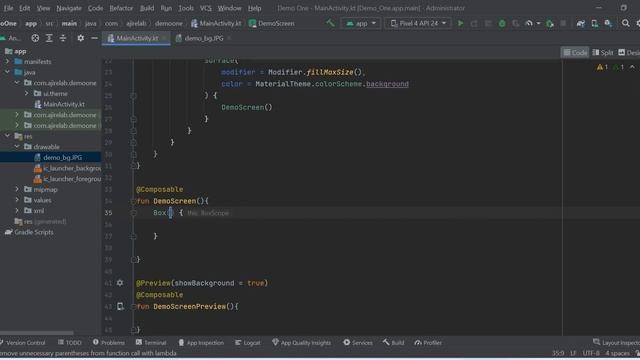Image resolution: width=640 pixels, height=360 pixels.
Task: Open the Profile app icon
Action: pos(529,23)
